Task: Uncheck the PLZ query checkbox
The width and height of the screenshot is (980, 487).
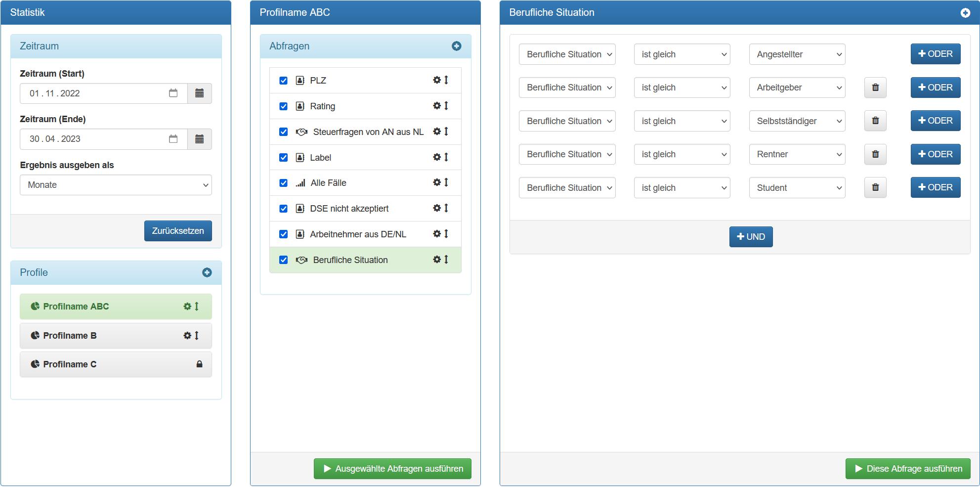Action: click(283, 81)
